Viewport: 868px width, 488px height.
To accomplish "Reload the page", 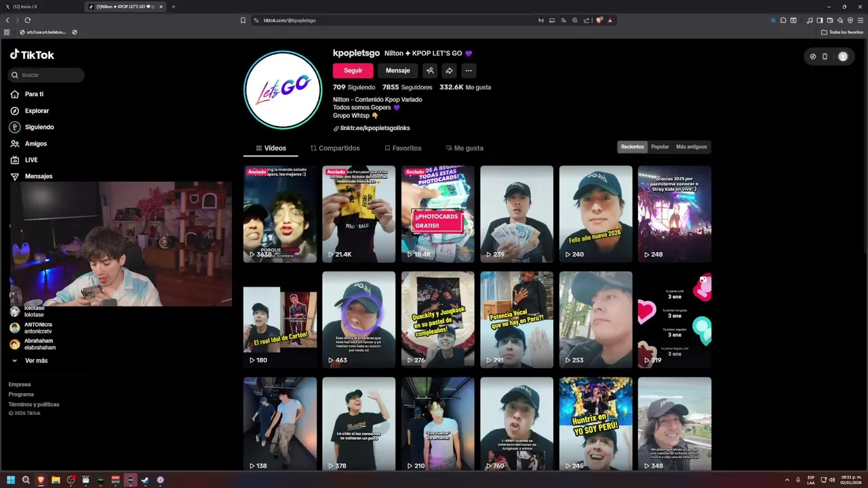I will pos(28,20).
